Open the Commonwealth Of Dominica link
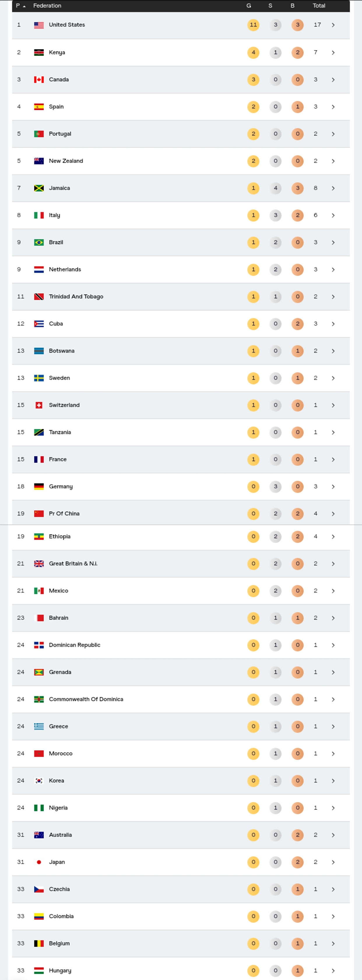Viewport: 362px width, 980px height. (86, 699)
